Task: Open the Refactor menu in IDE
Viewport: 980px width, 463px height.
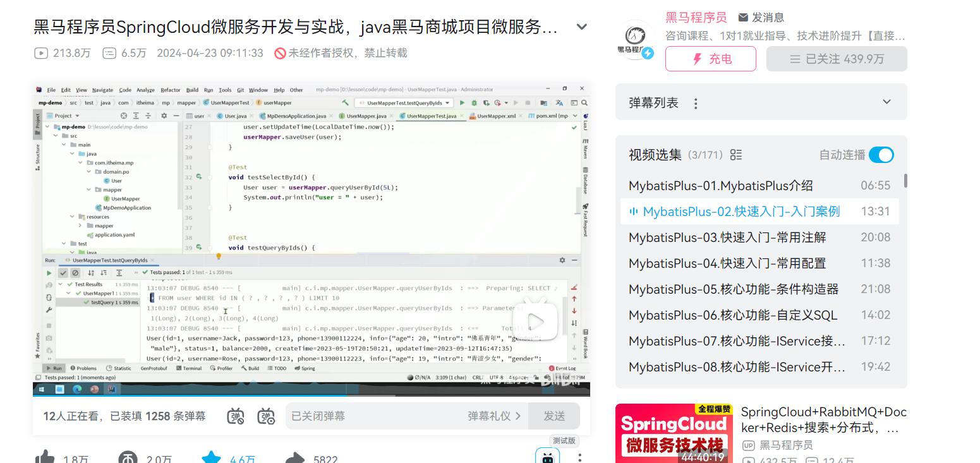Action: [x=171, y=90]
